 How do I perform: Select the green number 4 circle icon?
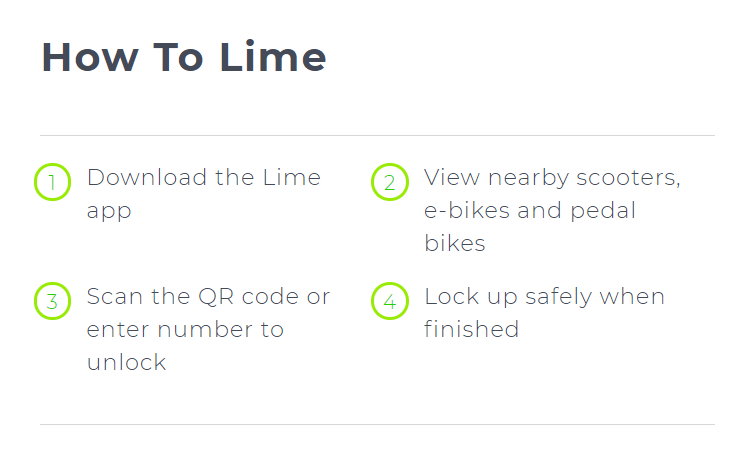pos(389,301)
